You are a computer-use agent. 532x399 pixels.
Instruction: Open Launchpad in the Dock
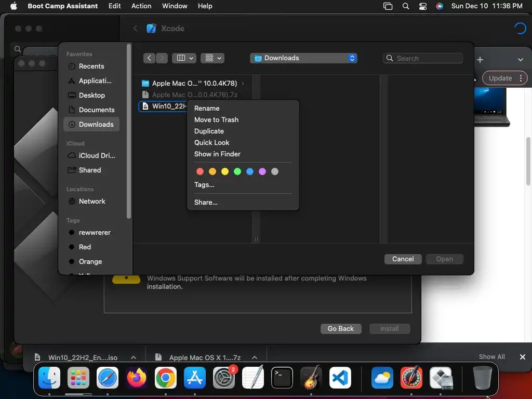(78, 377)
